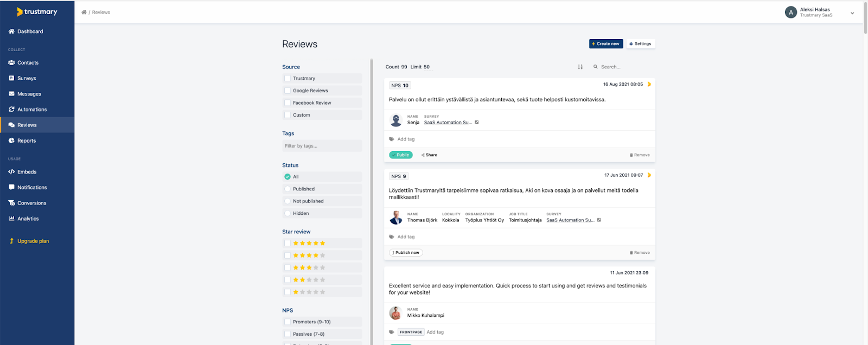Select Not published status option
This screenshot has height=345, width=868.
(288, 201)
